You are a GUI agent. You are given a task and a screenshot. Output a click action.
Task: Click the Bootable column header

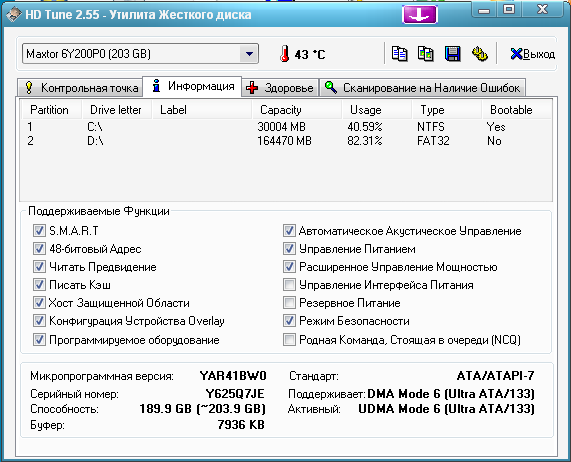pyautogui.click(x=516, y=110)
